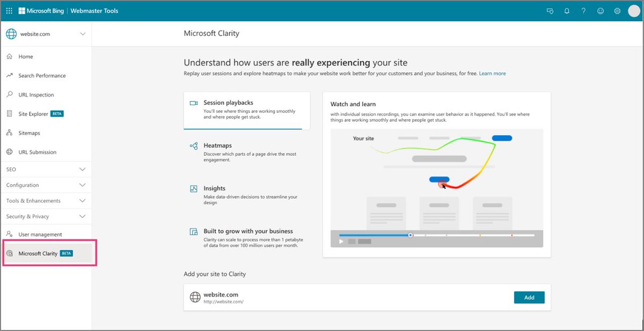Click the BETA badge beside Microsoft Clarity

pyautogui.click(x=67, y=253)
